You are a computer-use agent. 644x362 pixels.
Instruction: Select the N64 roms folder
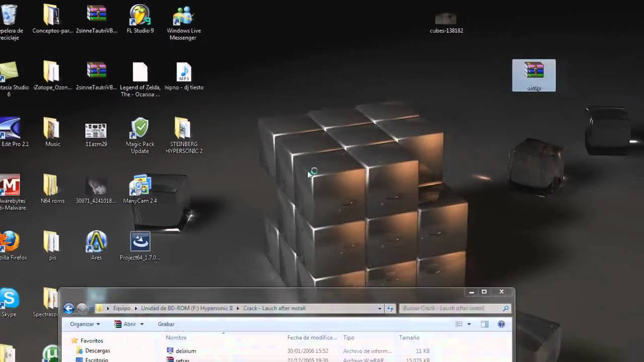coord(52,190)
